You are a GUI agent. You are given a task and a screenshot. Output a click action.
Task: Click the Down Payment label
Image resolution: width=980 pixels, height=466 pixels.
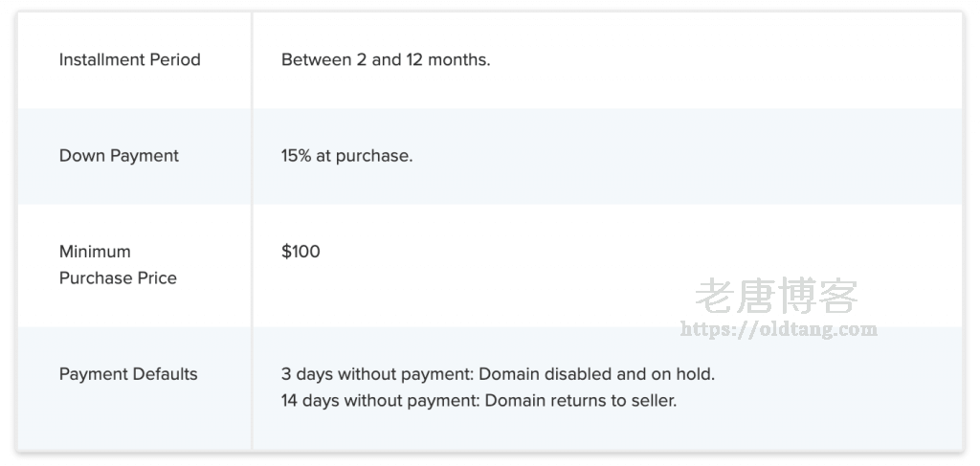click(119, 156)
